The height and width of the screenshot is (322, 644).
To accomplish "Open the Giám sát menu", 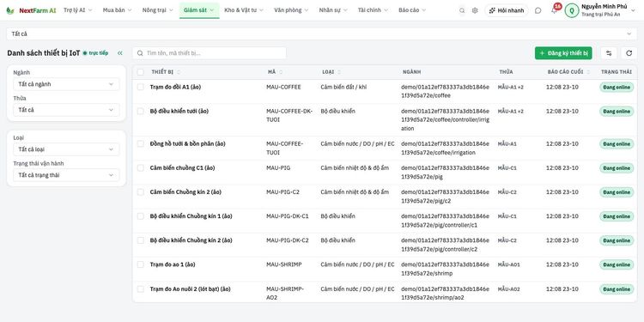I will (199, 10).
